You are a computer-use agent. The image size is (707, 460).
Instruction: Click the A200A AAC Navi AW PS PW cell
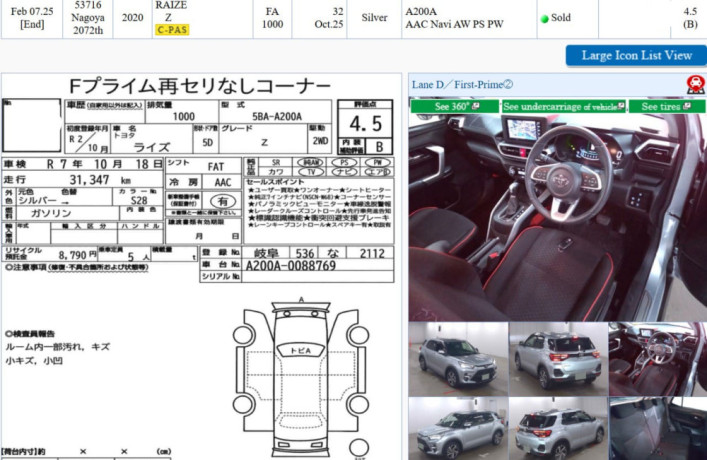[x=469, y=18]
